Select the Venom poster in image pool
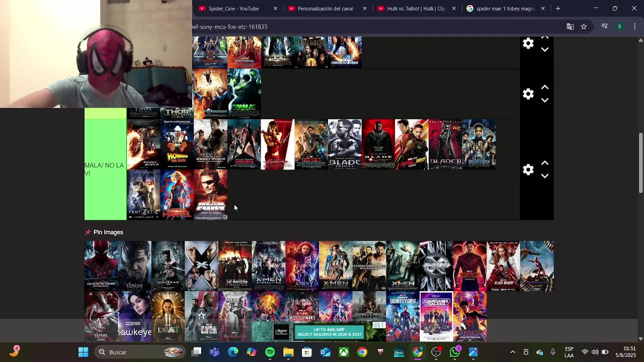 coord(134,265)
